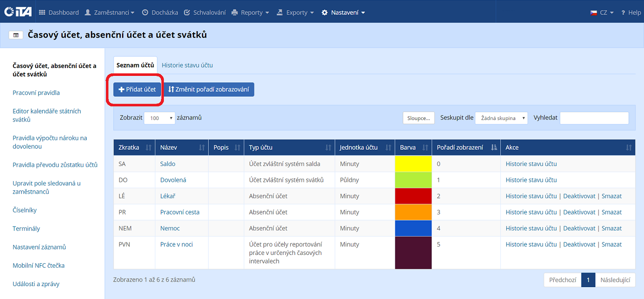The width and height of the screenshot is (644, 299).
Task: Click the yellow Saldo color swatch
Action: (414, 164)
